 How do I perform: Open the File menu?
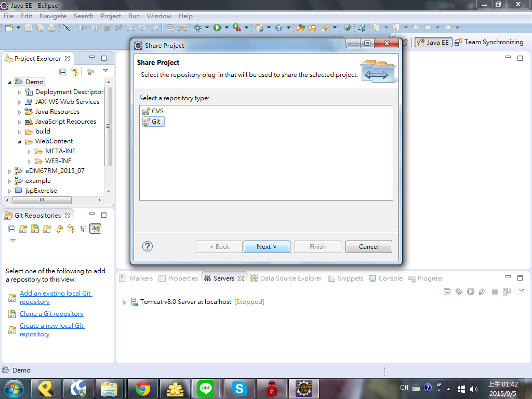(8, 16)
